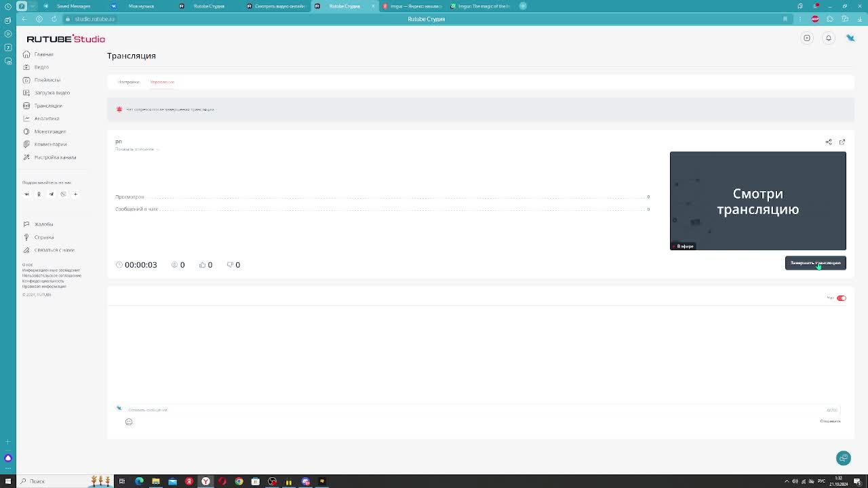This screenshot has width=868, height=488.
Task: Open File Explorer from the taskbar
Action: tap(156, 481)
